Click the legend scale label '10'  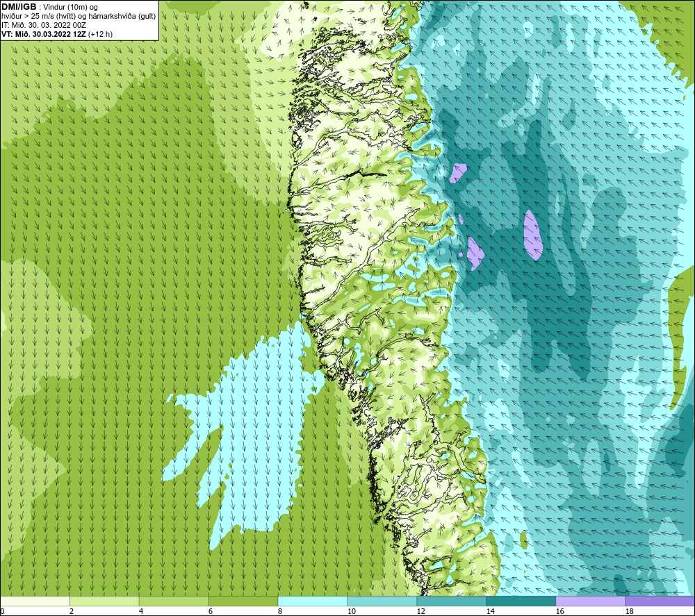point(351,611)
